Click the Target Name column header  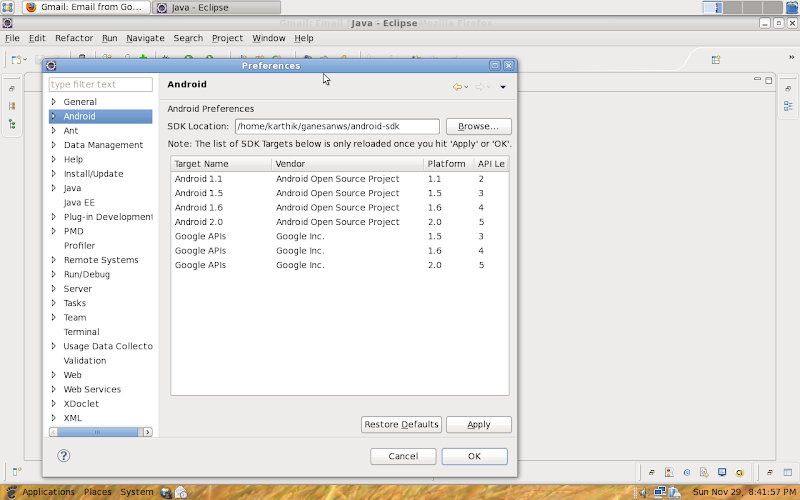coord(221,164)
